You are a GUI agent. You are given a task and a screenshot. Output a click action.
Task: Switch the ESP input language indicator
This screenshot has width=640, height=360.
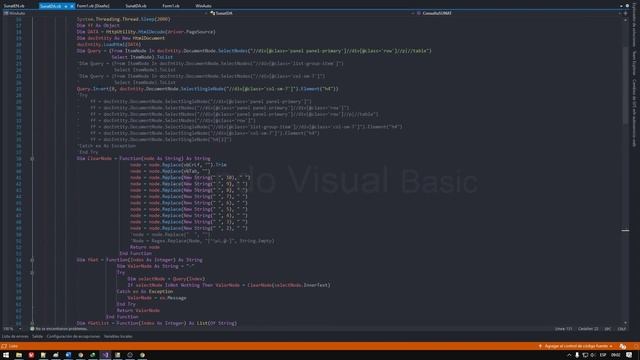603,355
